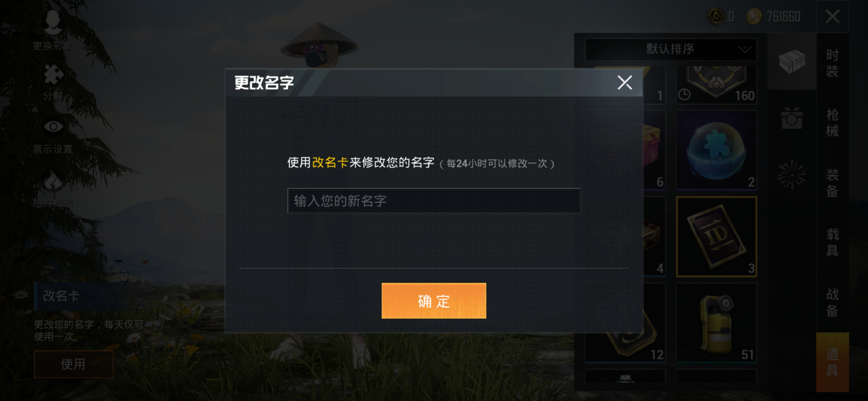This screenshot has width=868, height=401.
Task: Open the crate inventory category icon
Action: [x=791, y=61]
